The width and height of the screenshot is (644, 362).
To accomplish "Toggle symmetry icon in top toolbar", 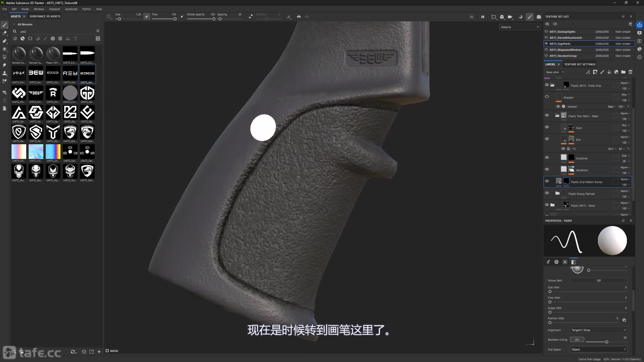I will [299, 17].
